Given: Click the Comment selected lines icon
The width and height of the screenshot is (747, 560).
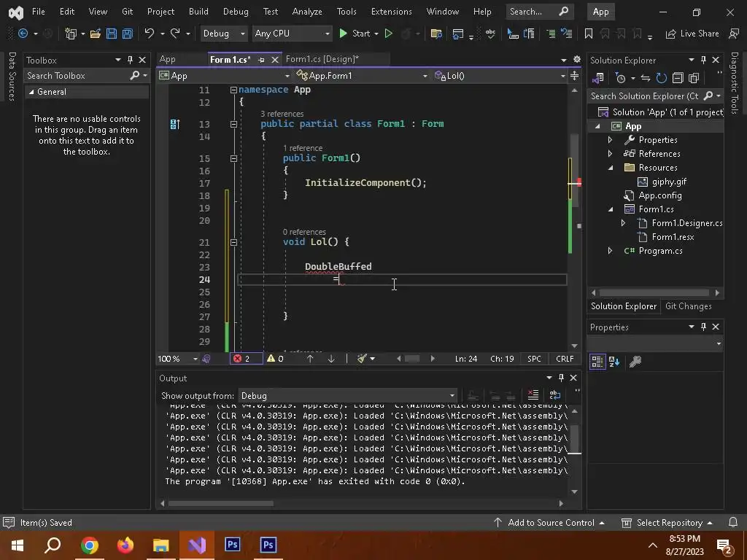Looking at the screenshot, I should point(551,34).
